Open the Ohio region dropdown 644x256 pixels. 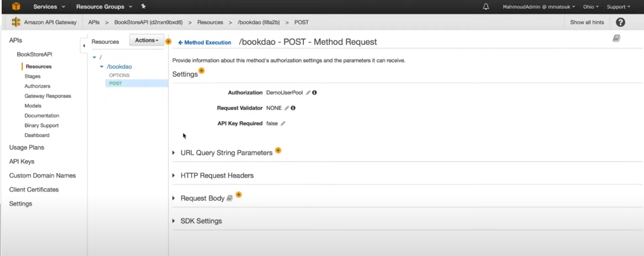tap(591, 7)
